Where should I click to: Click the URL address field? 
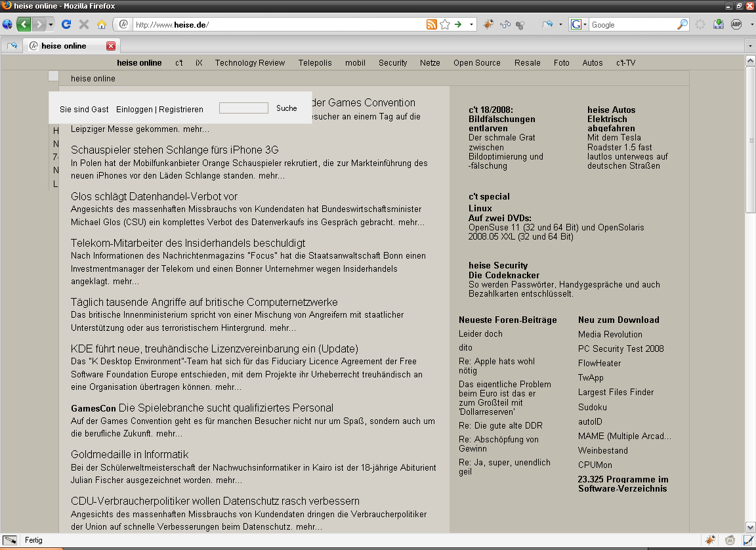click(x=279, y=24)
